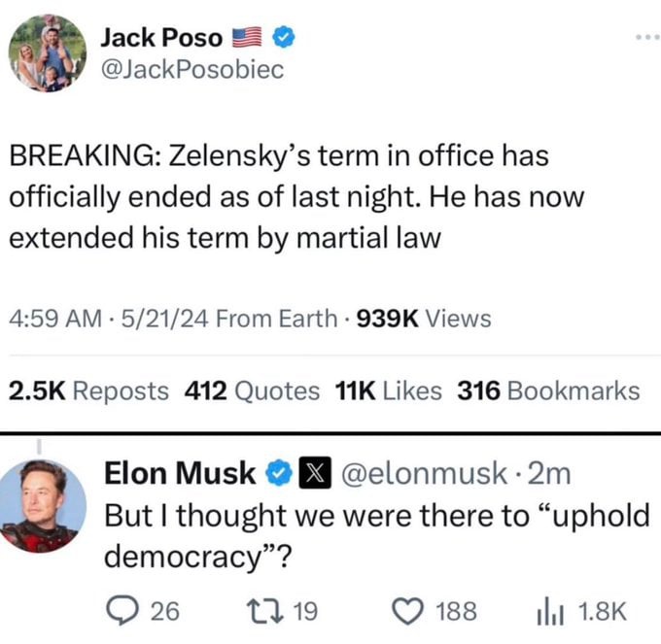This screenshot has width=661, height=644.
Task: Like the reply with the heart icon
Action: [408, 611]
